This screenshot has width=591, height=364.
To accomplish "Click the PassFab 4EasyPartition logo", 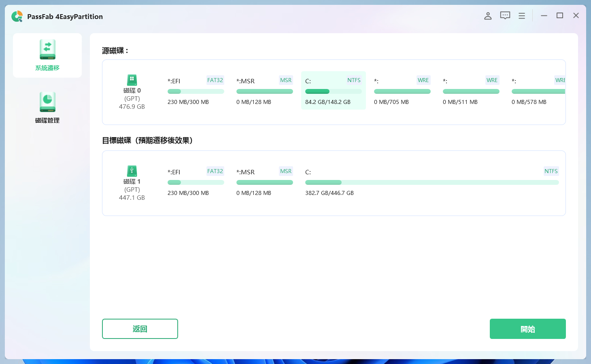I will pos(17,16).
